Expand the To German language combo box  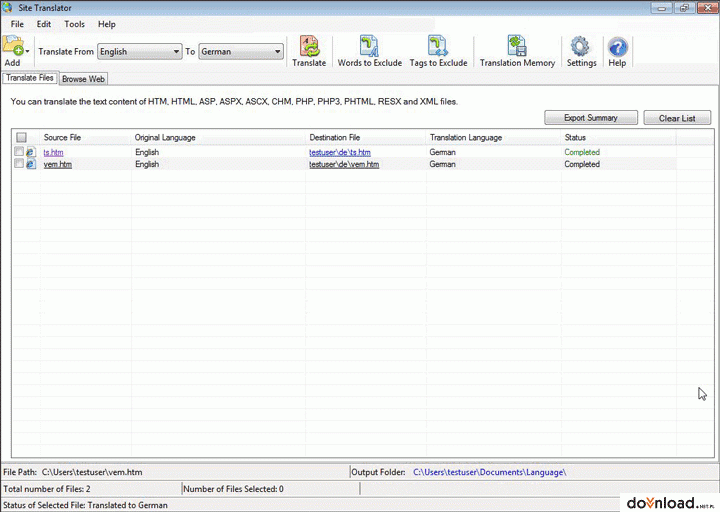pyautogui.click(x=241, y=52)
